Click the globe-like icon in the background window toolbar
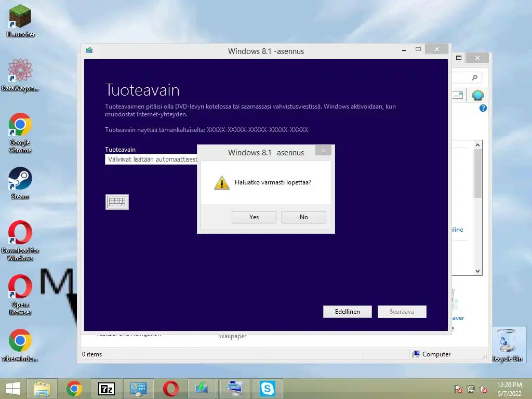The width and height of the screenshot is (532, 399). 477,96
